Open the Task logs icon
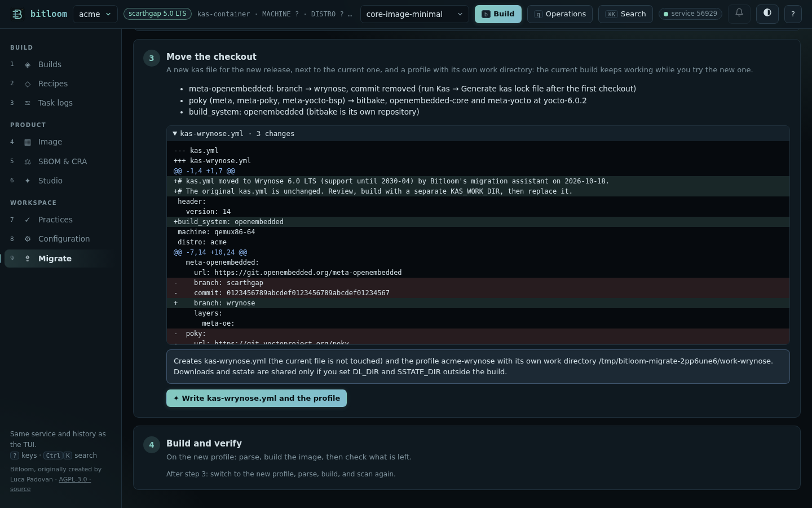812x508 pixels. pos(28,103)
